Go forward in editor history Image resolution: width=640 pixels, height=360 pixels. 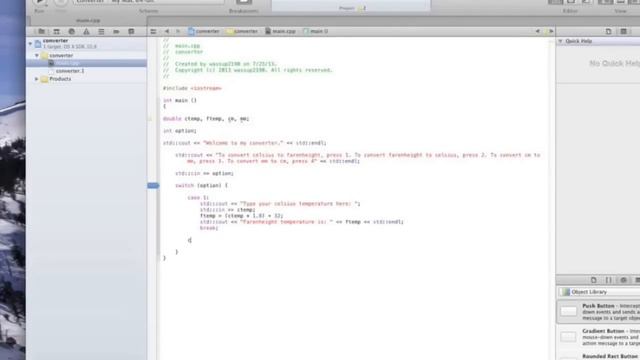(x=178, y=31)
